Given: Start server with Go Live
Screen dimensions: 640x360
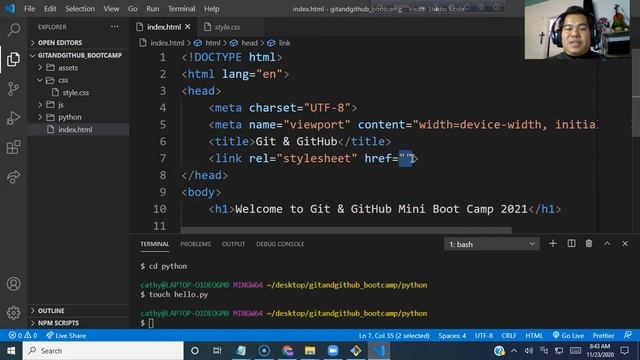Looking at the screenshot, I should click(x=568, y=336).
